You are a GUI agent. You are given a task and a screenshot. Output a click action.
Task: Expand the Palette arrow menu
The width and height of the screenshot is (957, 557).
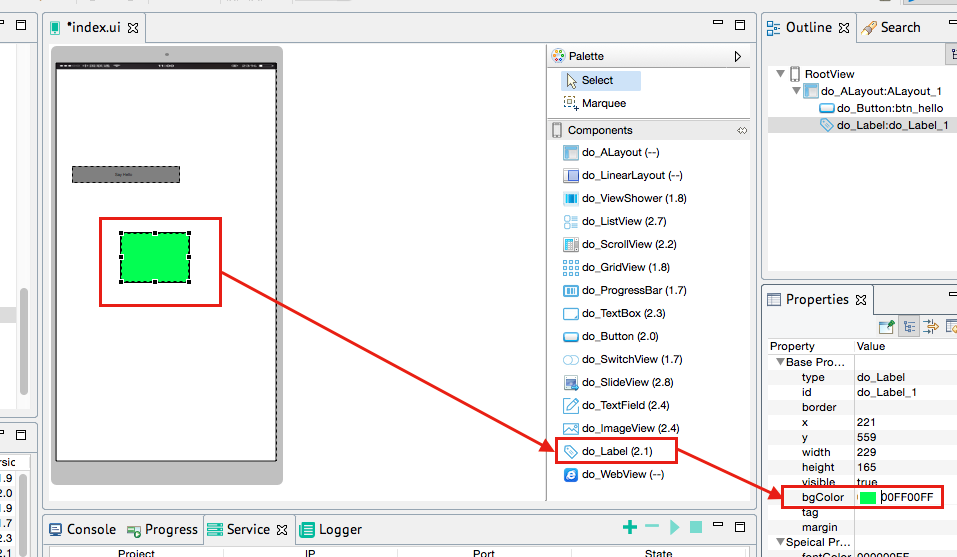click(738, 57)
